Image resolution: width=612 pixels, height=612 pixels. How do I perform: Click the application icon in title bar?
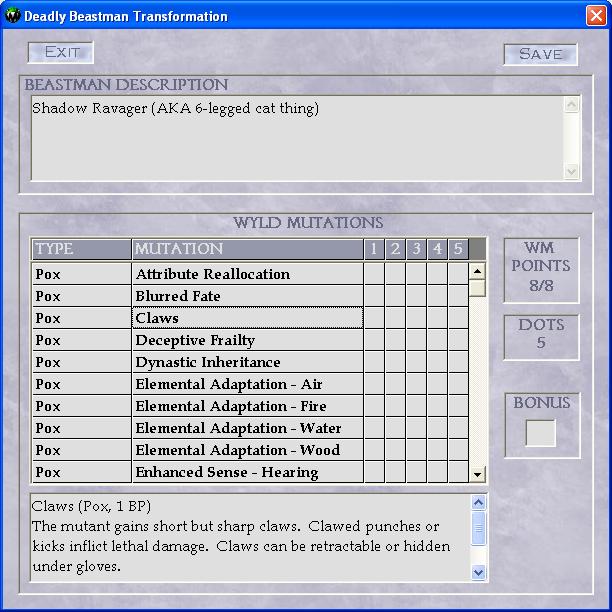point(12,16)
